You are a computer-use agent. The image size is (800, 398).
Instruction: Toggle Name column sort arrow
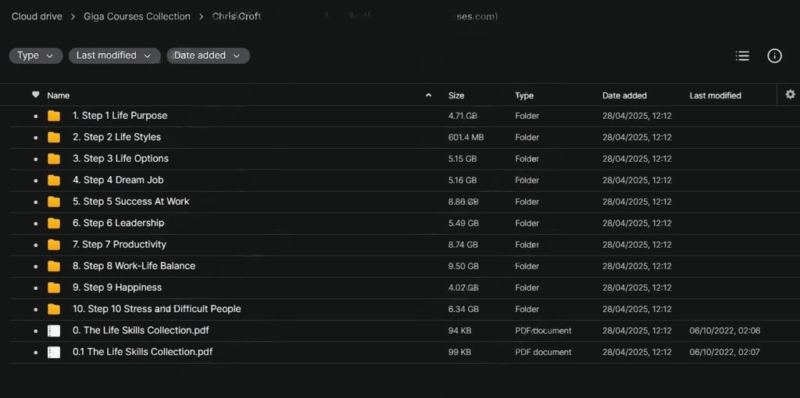pos(429,95)
